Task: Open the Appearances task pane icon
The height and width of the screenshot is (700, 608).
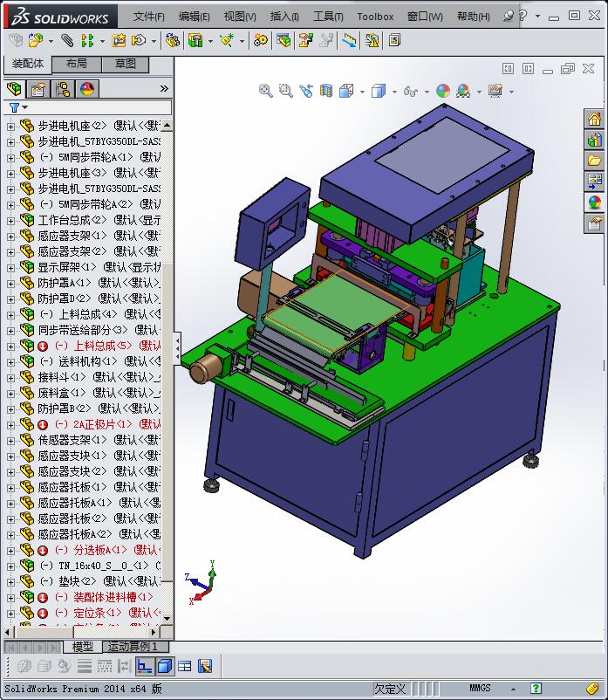Action: (x=594, y=202)
